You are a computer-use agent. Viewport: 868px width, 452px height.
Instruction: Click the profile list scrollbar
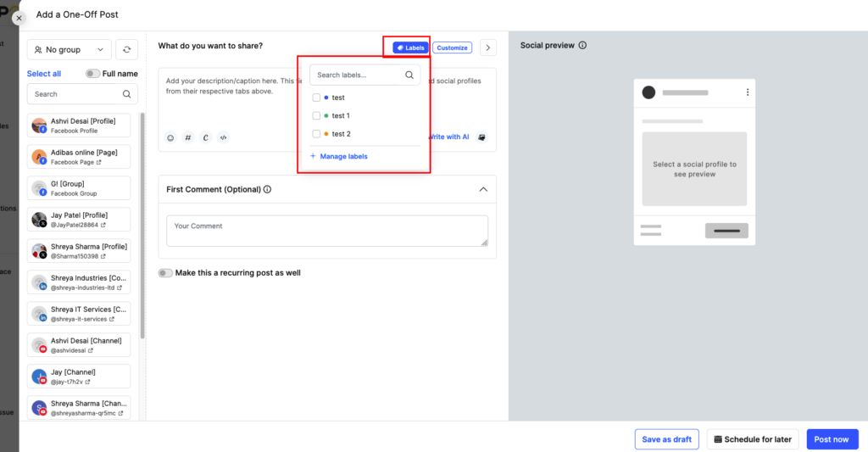[142, 225]
